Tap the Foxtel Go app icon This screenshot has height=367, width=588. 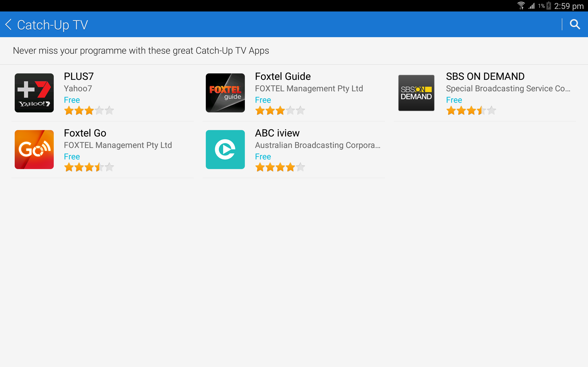34,149
